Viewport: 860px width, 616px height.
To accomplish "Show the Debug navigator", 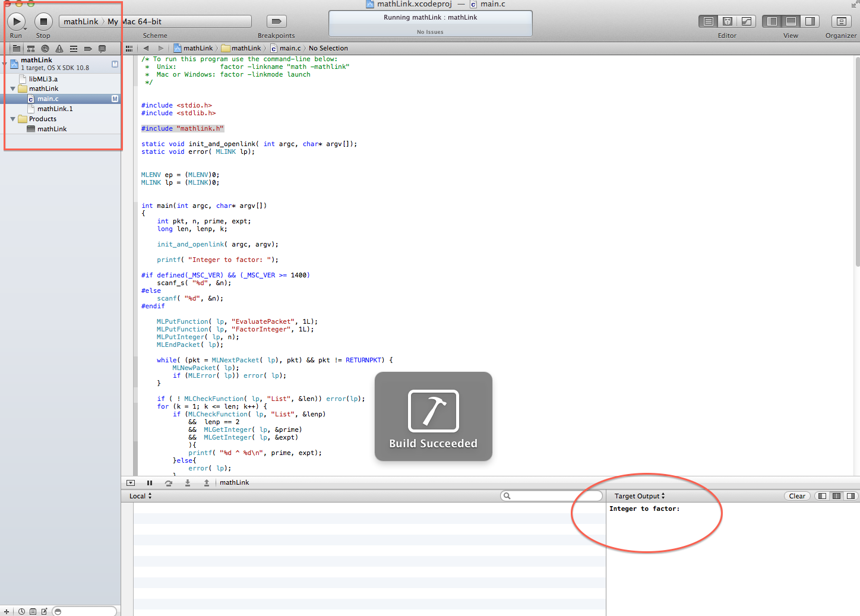I will click(x=74, y=49).
